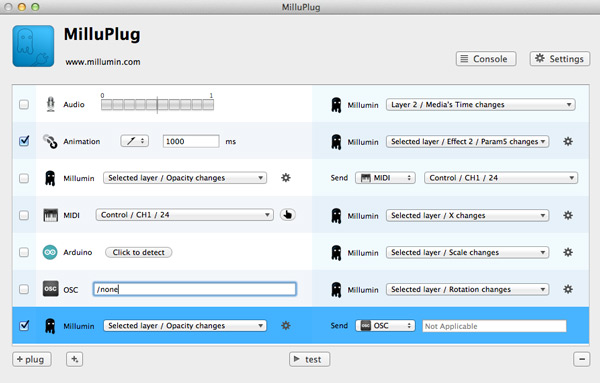Click Millumin ghost icon beside Rotation changes

[x=336, y=290]
